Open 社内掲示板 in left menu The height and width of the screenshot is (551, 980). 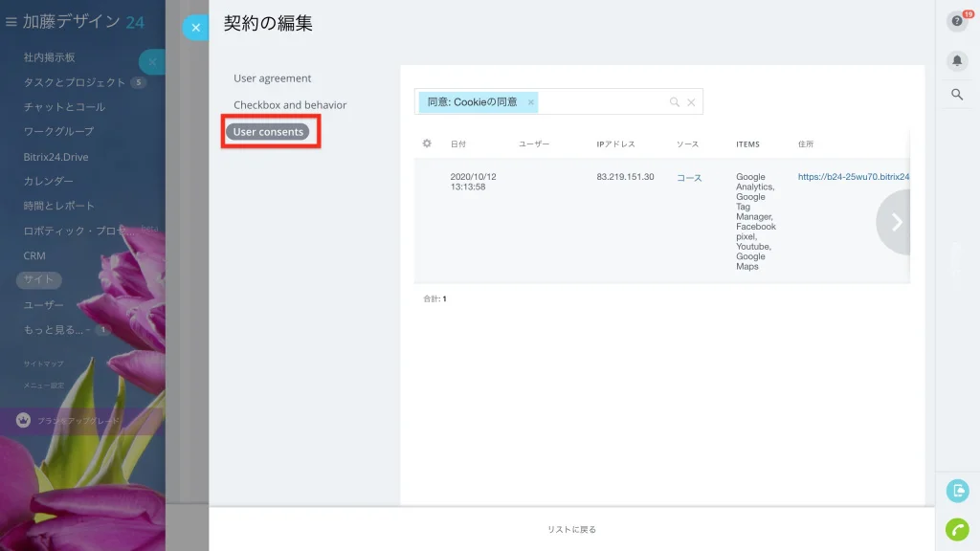pyautogui.click(x=50, y=57)
